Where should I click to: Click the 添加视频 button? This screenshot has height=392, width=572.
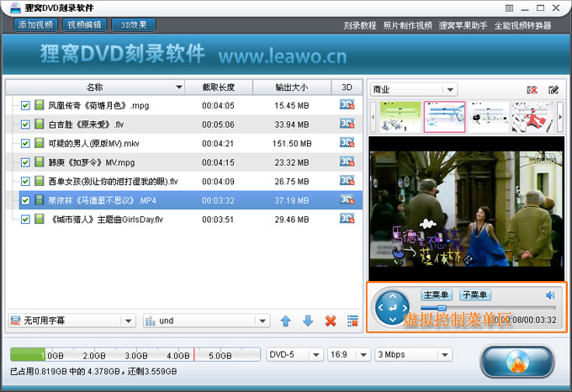[35, 24]
